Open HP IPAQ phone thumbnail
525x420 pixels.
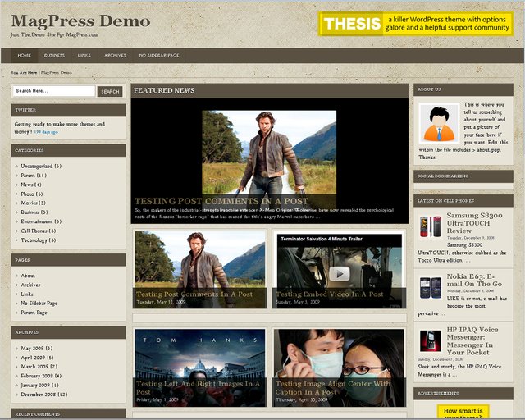[x=431, y=341]
